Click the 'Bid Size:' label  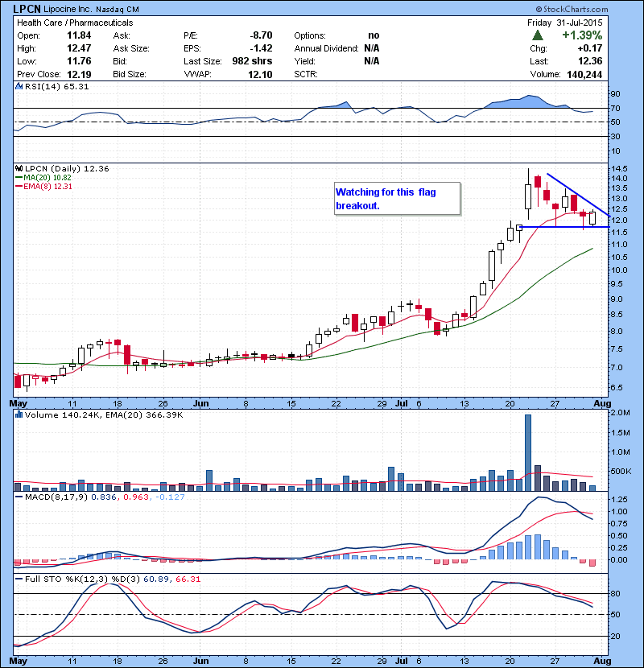130,74
